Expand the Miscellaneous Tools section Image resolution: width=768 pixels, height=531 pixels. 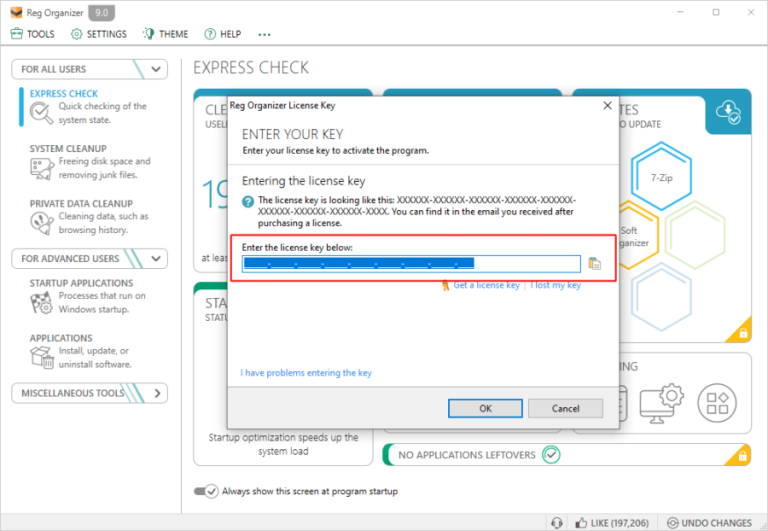156,393
